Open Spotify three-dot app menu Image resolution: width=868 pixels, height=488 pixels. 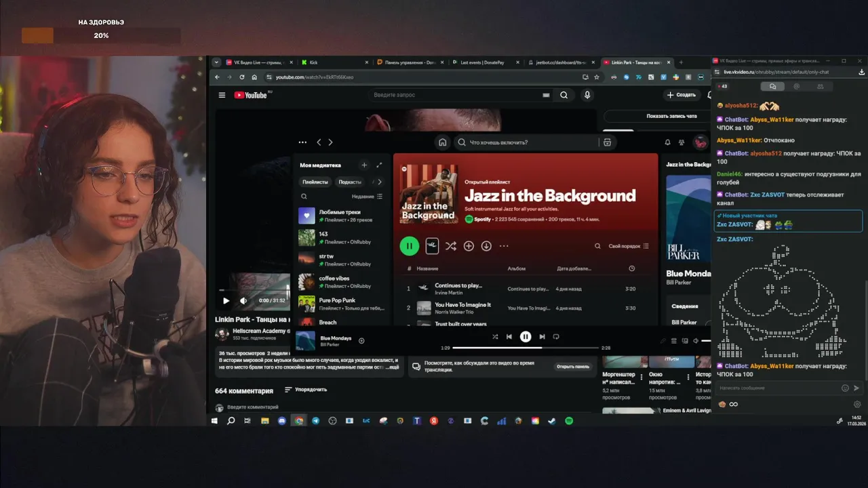(x=302, y=142)
